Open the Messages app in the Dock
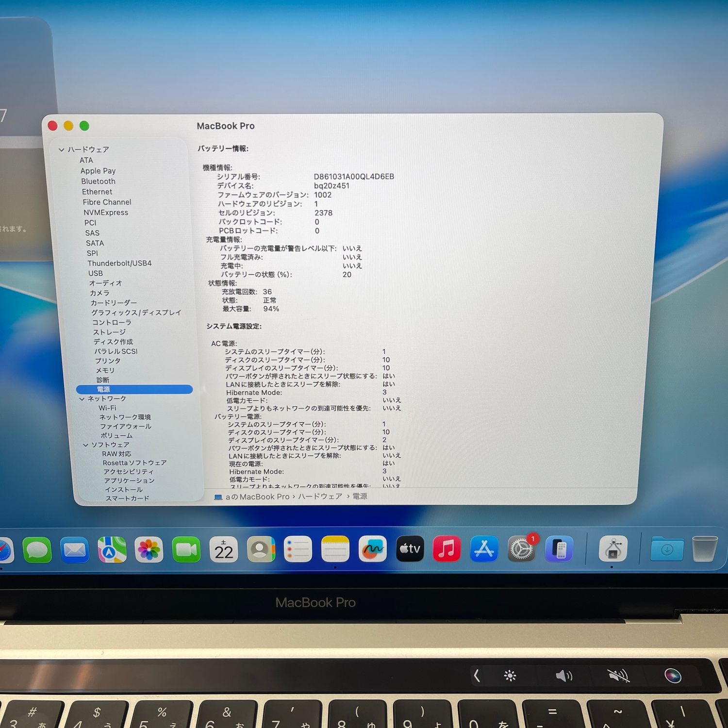The width and height of the screenshot is (728, 728). click(x=37, y=550)
